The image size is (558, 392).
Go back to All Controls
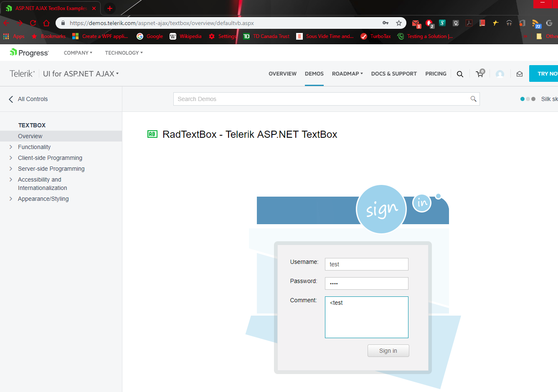click(28, 99)
